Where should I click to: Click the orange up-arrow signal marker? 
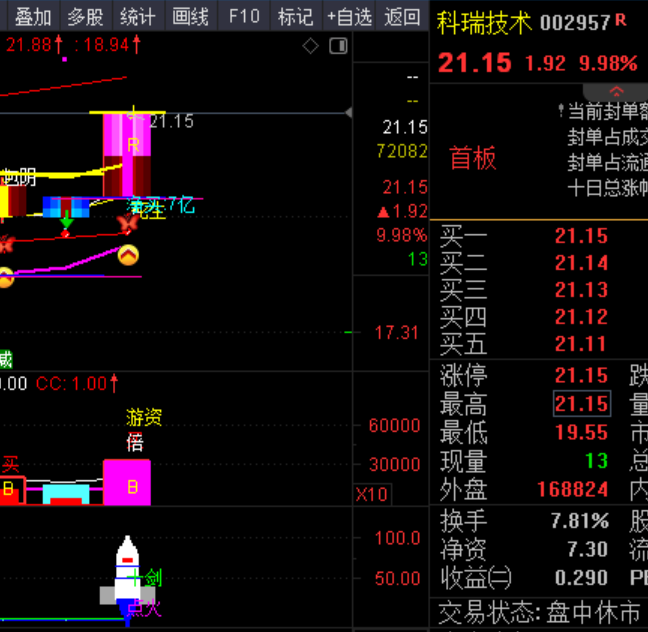point(128,255)
